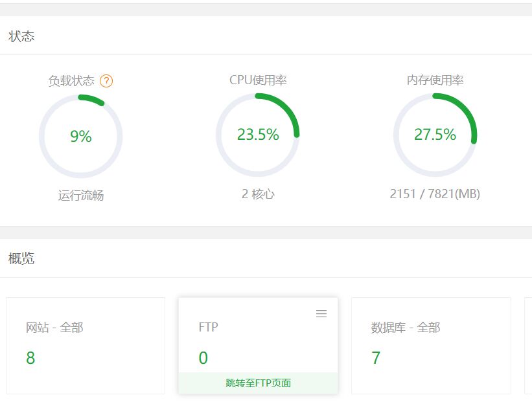532x404 pixels.
Task: Click the 概览 section heading
Action: (x=21, y=258)
